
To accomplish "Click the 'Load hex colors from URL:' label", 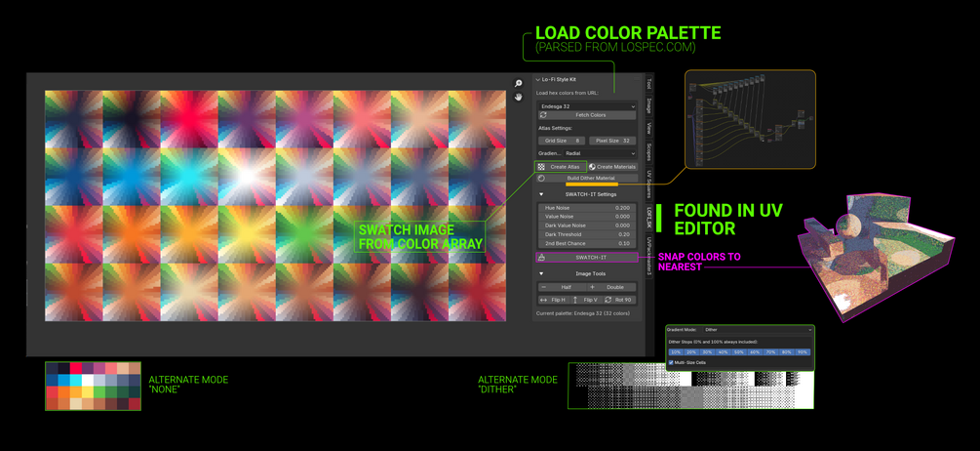I will [567, 93].
